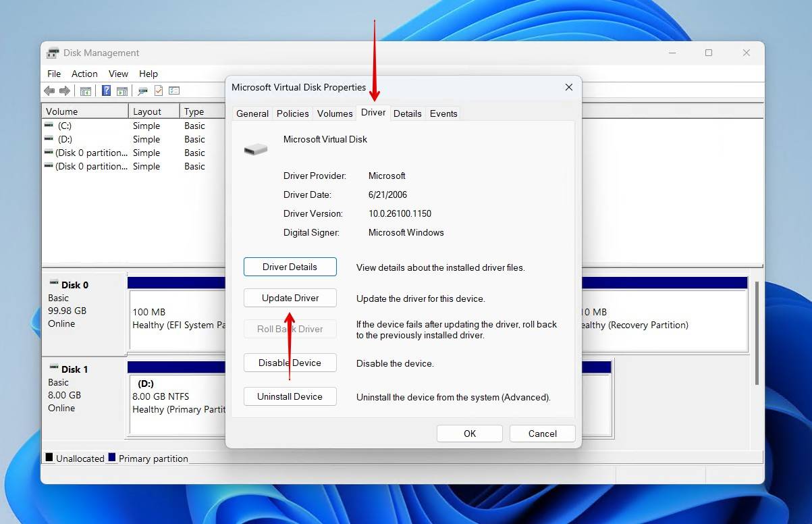Click the Back arrow in the toolbar
Screen dimensions: 812x524
click(49, 90)
